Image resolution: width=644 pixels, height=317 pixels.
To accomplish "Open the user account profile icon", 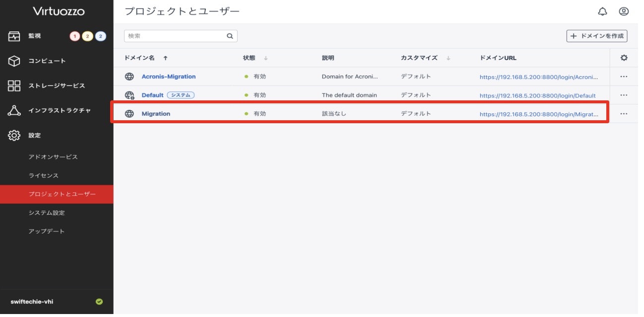I will (624, 11).
